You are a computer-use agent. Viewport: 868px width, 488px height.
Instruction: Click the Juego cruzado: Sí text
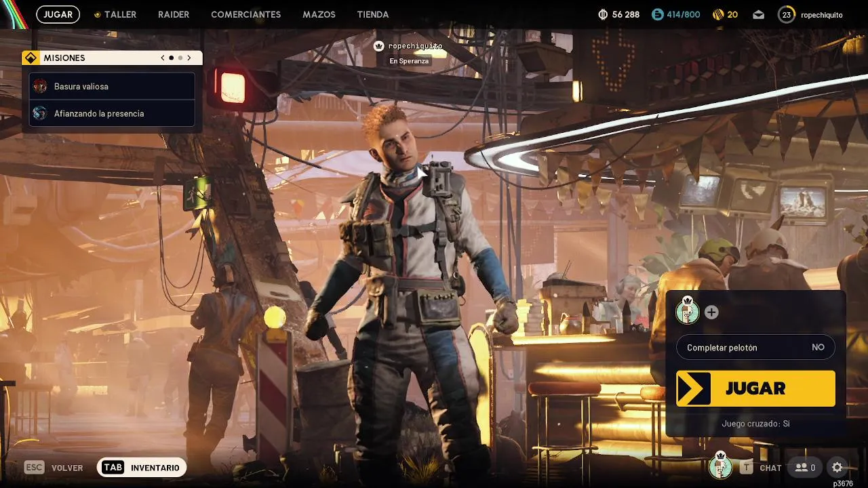click(x=755, y=424)
